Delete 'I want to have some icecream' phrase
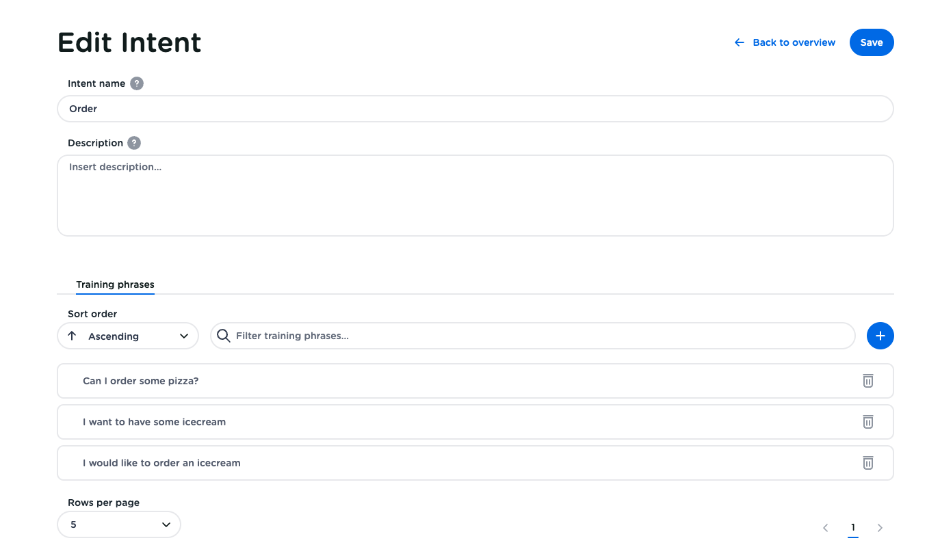940x560 pixels. click(867, 422)
